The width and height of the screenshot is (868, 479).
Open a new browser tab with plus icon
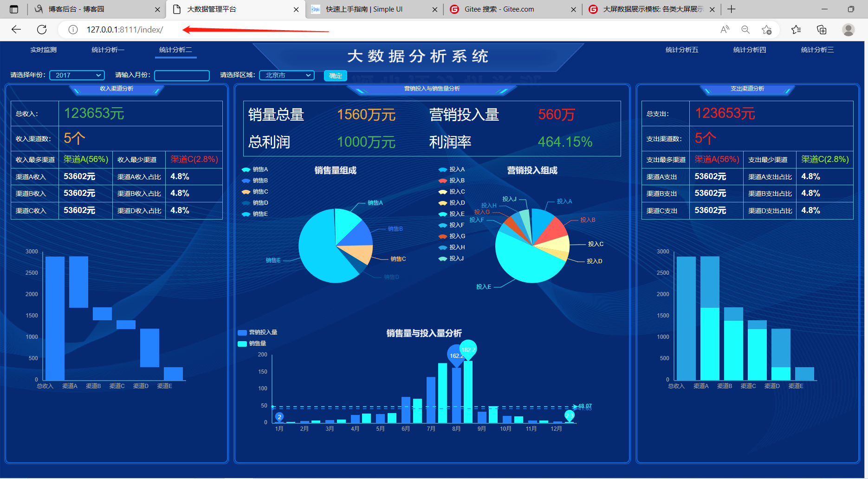point(732,9)
